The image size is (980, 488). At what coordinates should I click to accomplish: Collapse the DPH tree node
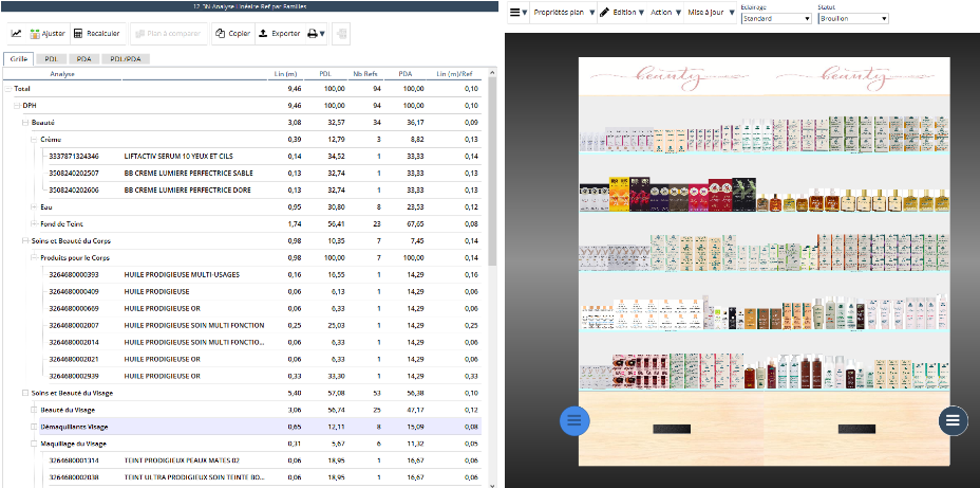coord(16,106)
